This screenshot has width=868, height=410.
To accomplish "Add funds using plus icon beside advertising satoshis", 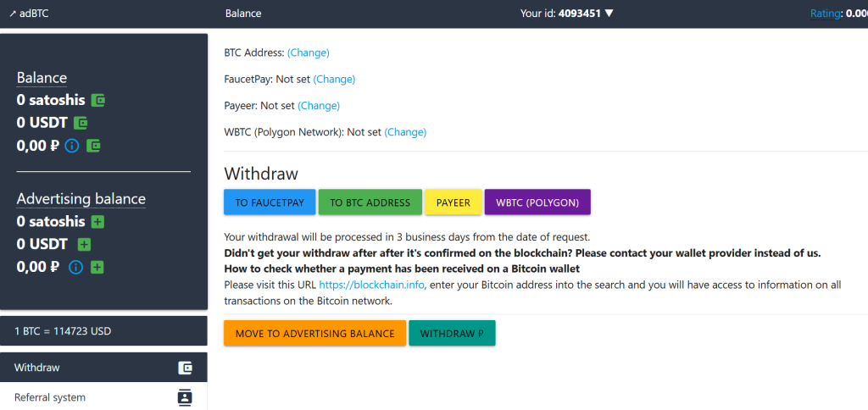I will tap(97, 222).
